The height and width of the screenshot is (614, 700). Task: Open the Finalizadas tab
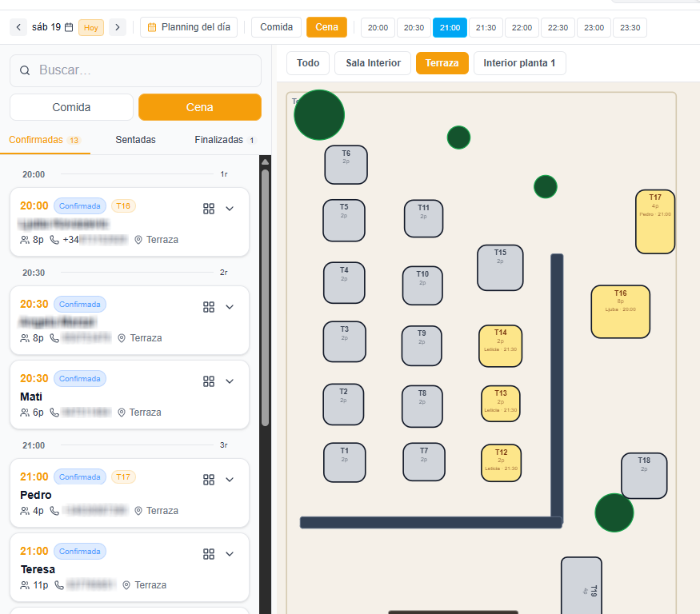click(x=225, y=140)
